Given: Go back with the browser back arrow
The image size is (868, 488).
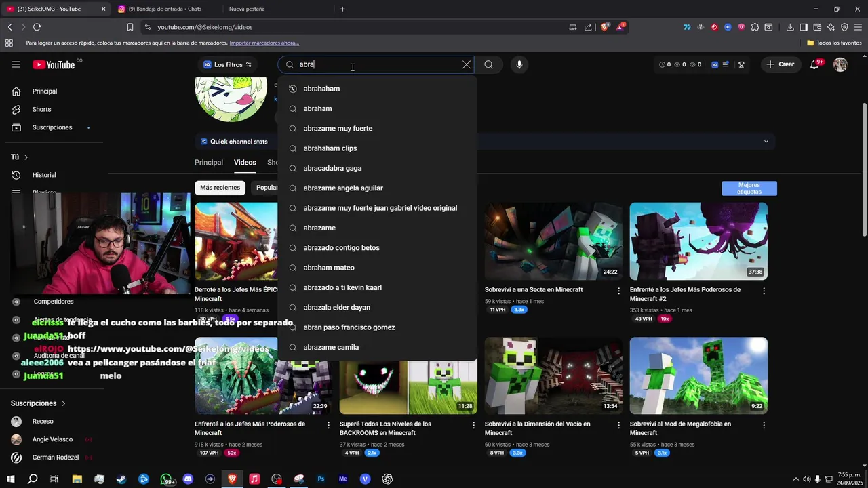Looking at the screenshot, I should 10,27.
